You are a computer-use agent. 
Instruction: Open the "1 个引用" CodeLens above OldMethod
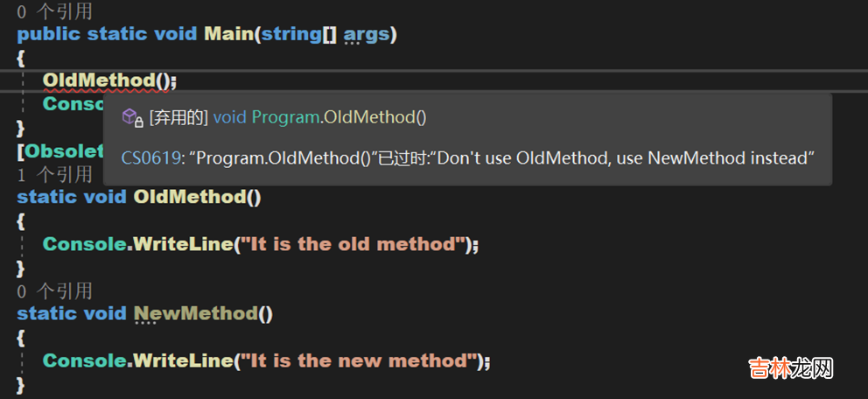(x=54, y=174)
